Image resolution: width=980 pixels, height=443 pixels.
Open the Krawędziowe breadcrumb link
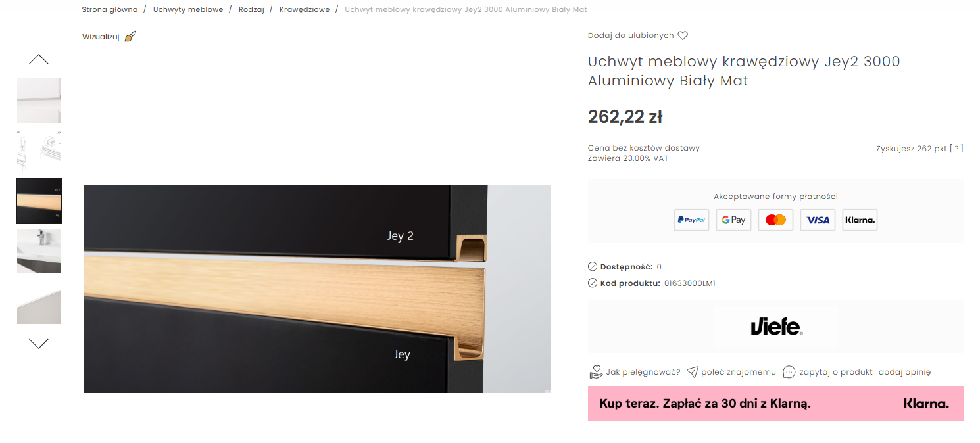click(x=305, y=10)
